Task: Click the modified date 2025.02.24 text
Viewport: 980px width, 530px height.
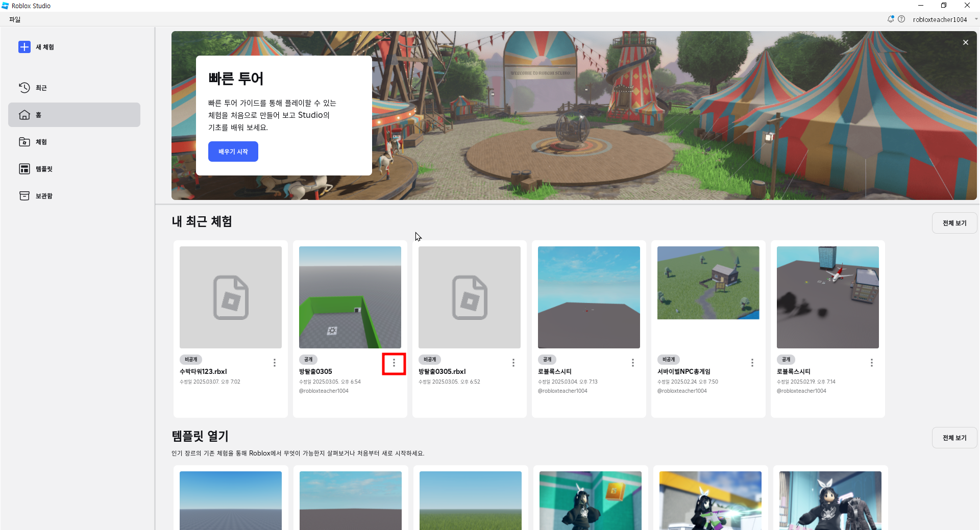Action: click(x=688, y=382)
